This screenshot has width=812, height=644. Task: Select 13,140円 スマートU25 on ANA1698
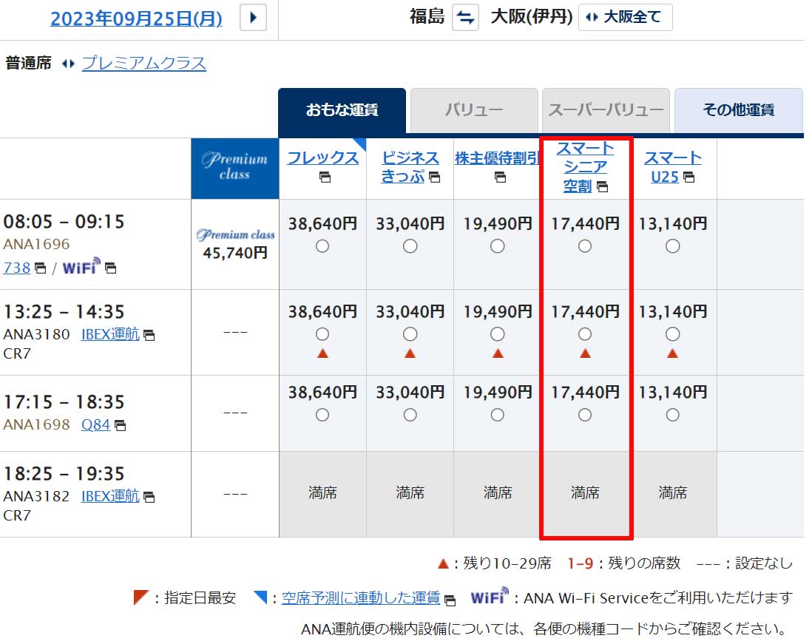pyautogui.click(x=672, y=415)
